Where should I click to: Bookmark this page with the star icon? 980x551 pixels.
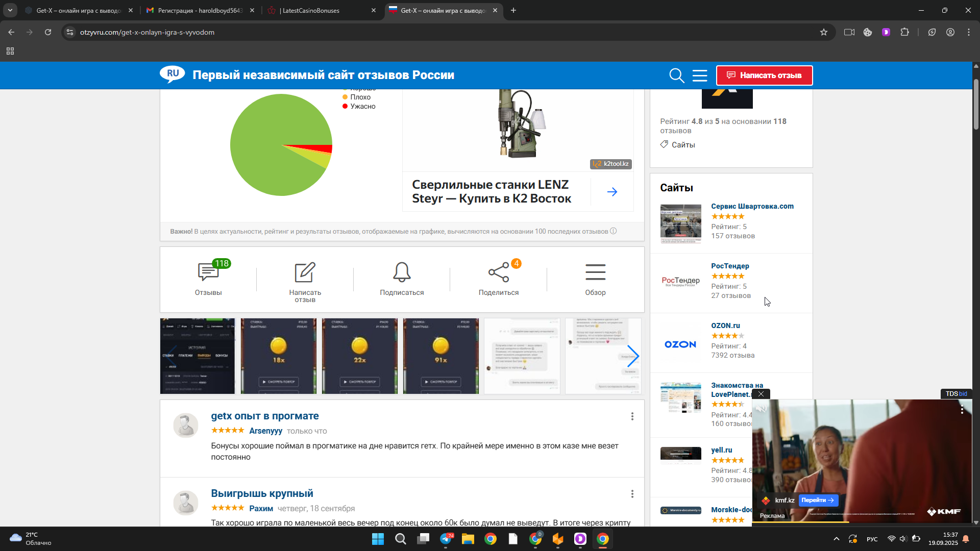point(823,32)
